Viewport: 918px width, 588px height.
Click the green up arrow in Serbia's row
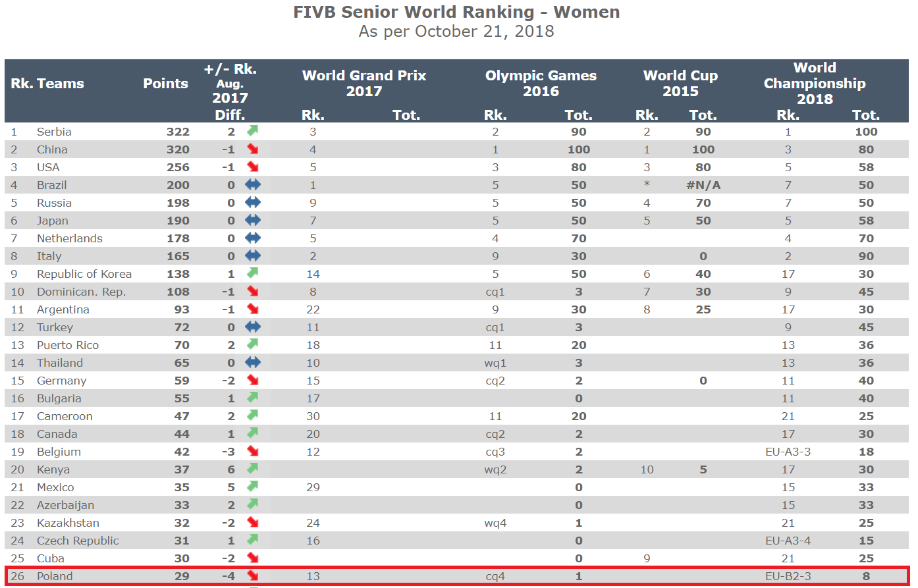[x=252, y=131]
